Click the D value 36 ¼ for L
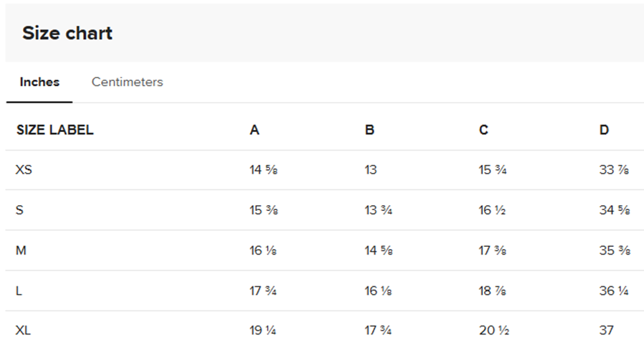 click(x=614, y=291)
